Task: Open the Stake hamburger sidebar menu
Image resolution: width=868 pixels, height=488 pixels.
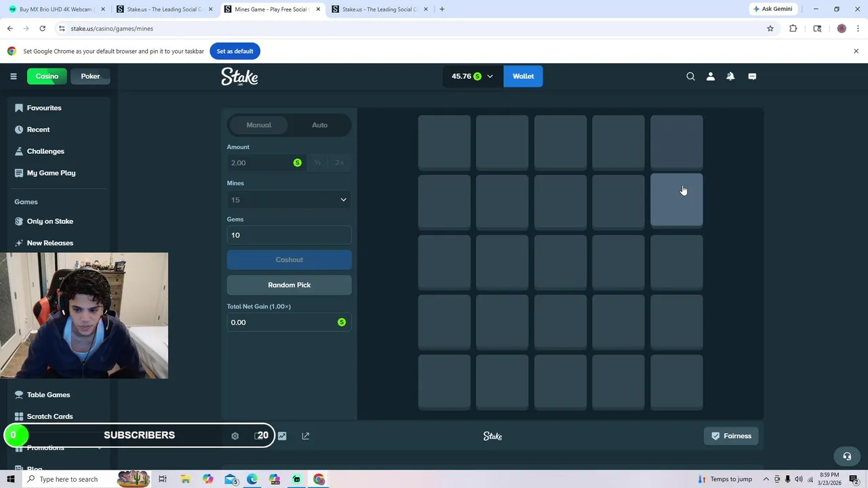Action: [x=13, y=76]
